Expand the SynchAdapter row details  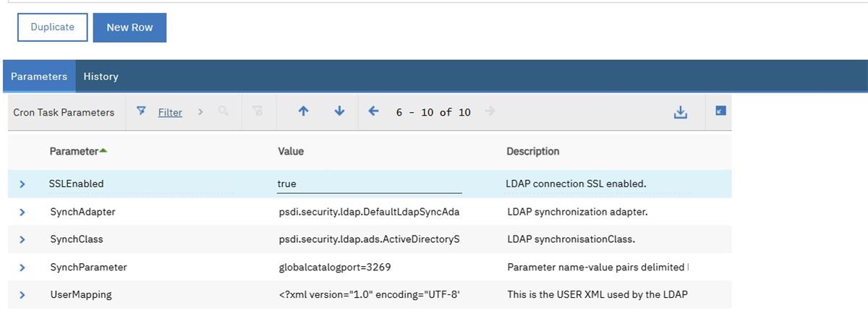(22, 212)
